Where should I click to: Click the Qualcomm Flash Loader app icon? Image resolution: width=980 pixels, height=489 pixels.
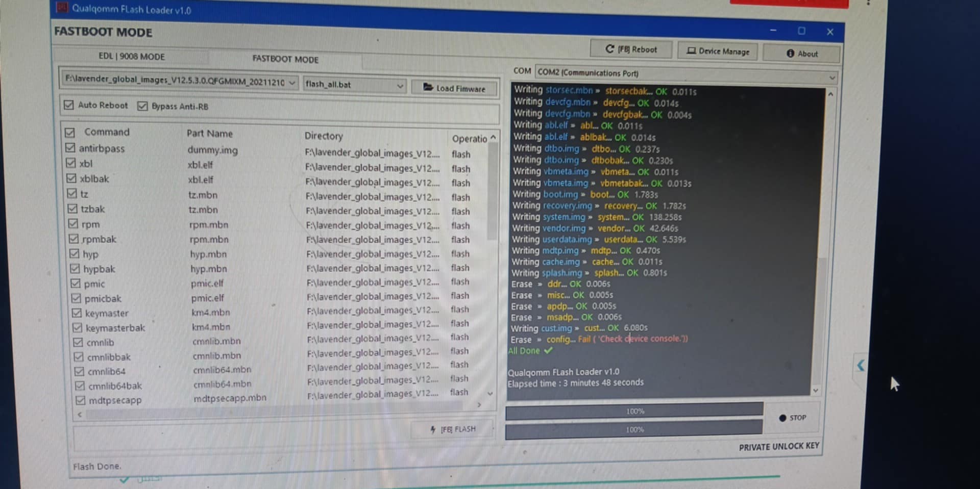(62, 7)
